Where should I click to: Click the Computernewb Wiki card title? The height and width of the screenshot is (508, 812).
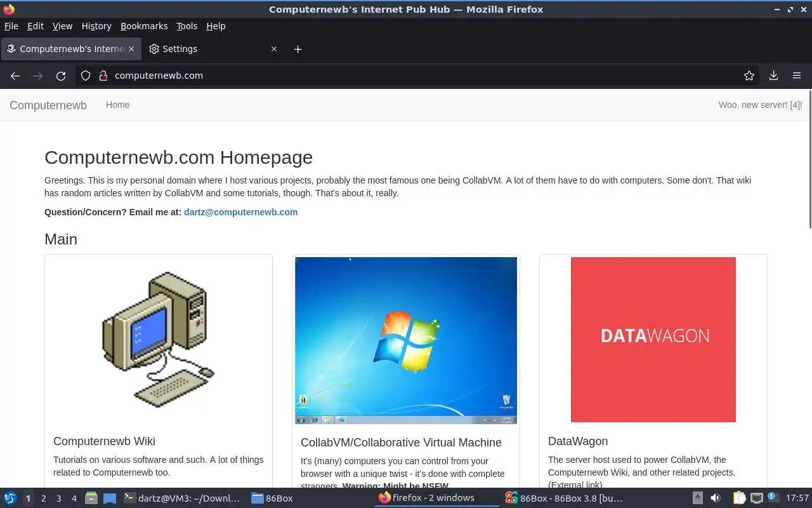104,441
